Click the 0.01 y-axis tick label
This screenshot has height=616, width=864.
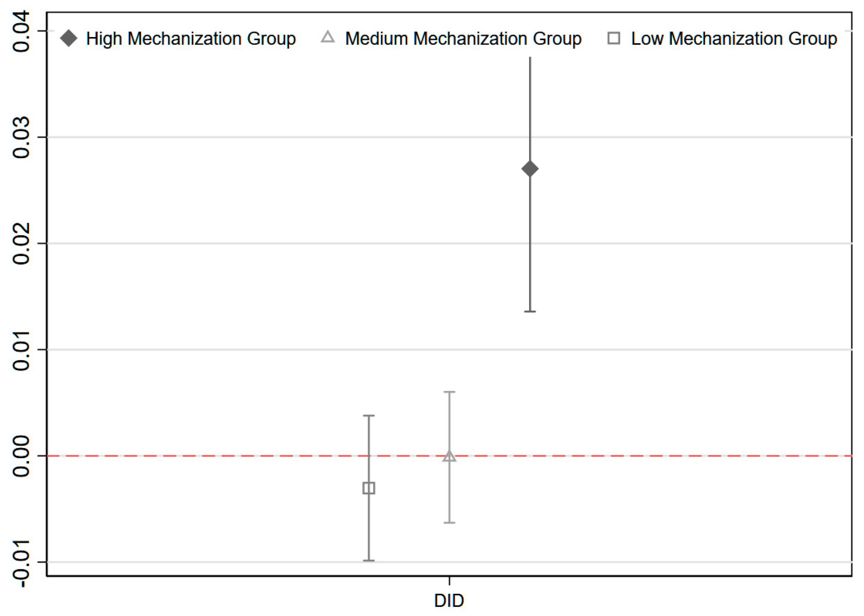tap(21, 350)
